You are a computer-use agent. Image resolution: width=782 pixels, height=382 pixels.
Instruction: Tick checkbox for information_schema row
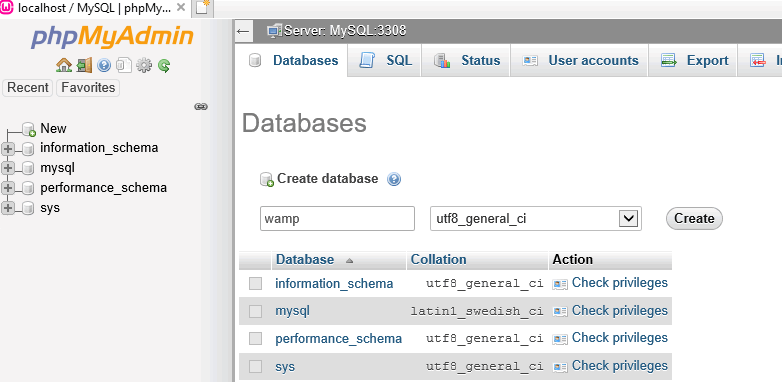tap(255, 284)
